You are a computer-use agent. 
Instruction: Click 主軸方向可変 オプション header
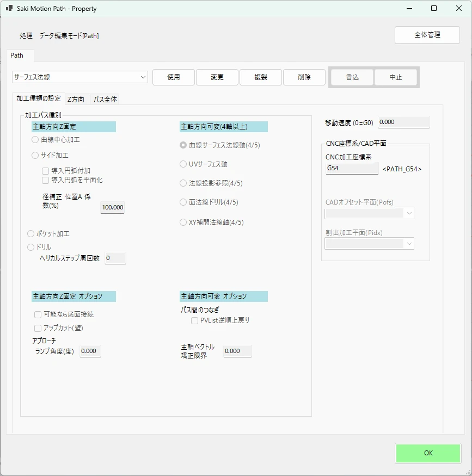(x=224, y=296)
